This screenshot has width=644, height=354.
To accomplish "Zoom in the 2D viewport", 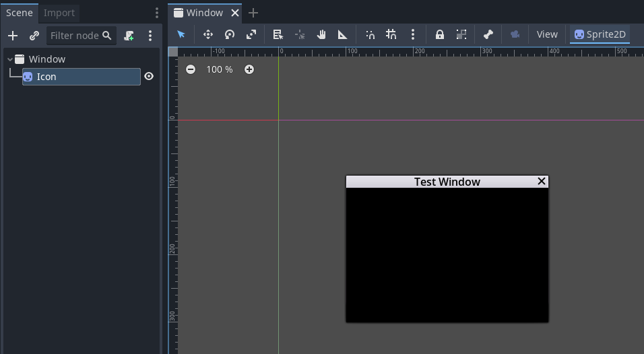I will coord(249,69).
